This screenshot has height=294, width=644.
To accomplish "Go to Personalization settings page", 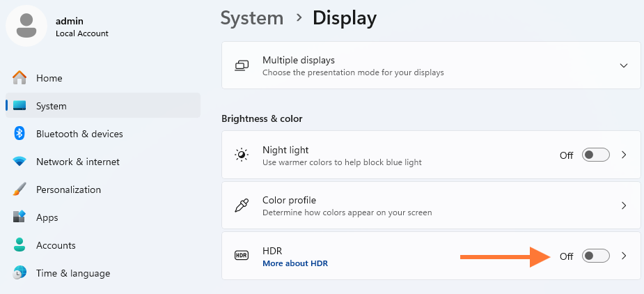I will click(x=68, y=189).
